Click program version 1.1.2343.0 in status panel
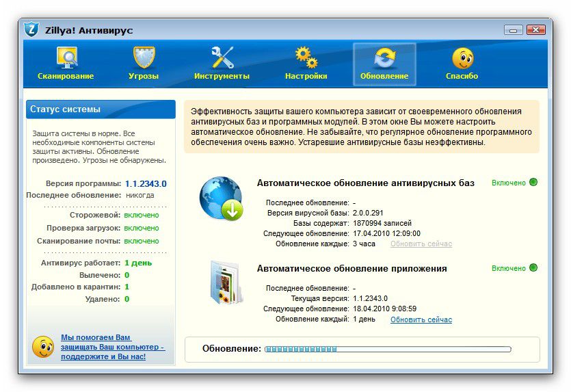 (146, 183)
